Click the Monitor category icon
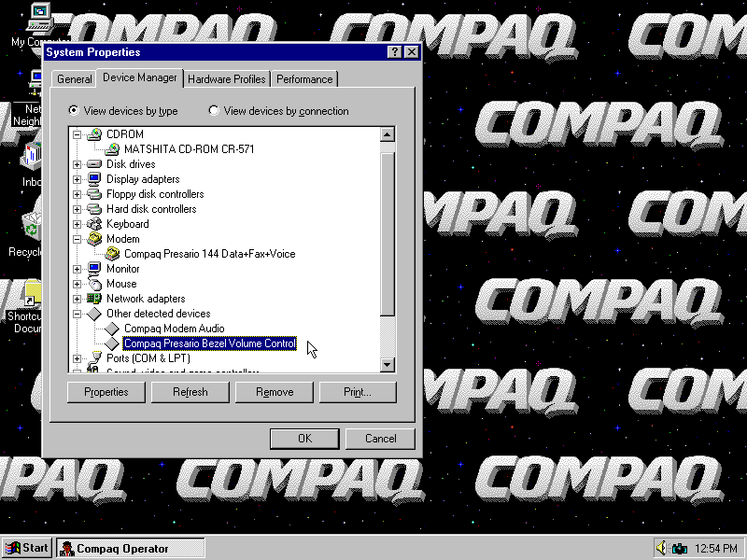This screenshot has width=747, height=560. tap(94, 269)
